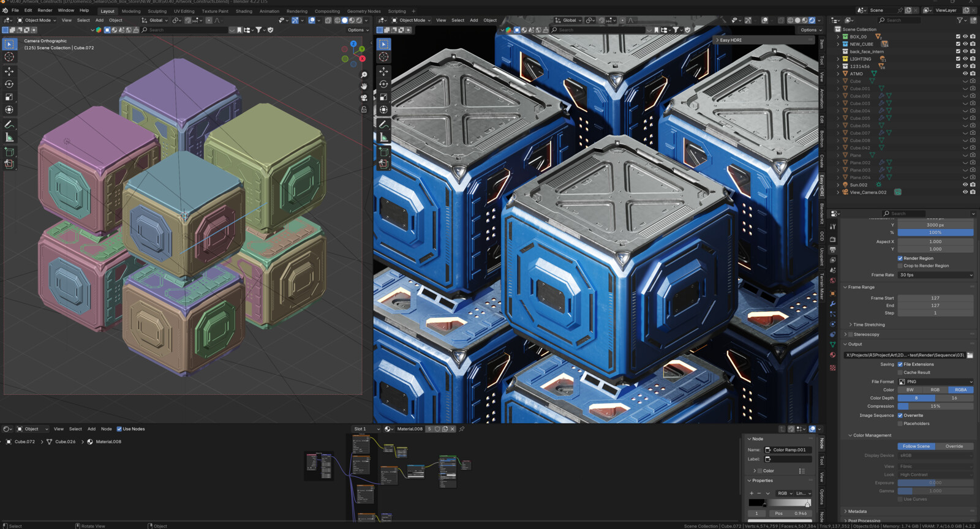The image size is (980, 529).
Task: Toggle Use Nodes checkbox in node editor
Action: point(119,429)
